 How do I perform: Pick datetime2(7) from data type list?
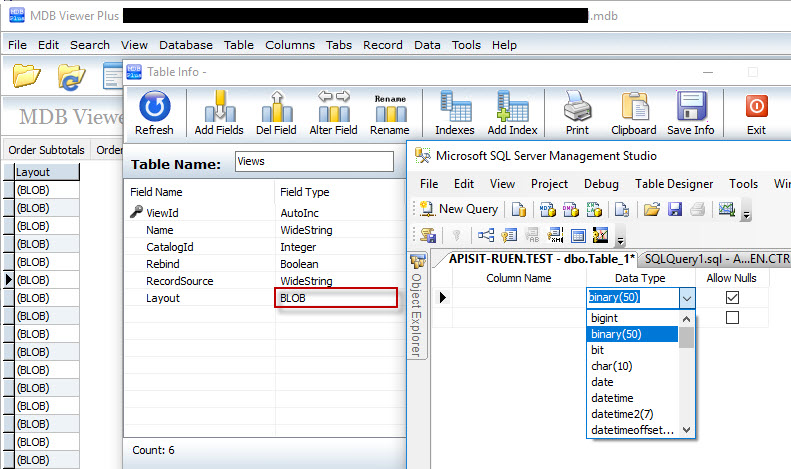(633, 414)
